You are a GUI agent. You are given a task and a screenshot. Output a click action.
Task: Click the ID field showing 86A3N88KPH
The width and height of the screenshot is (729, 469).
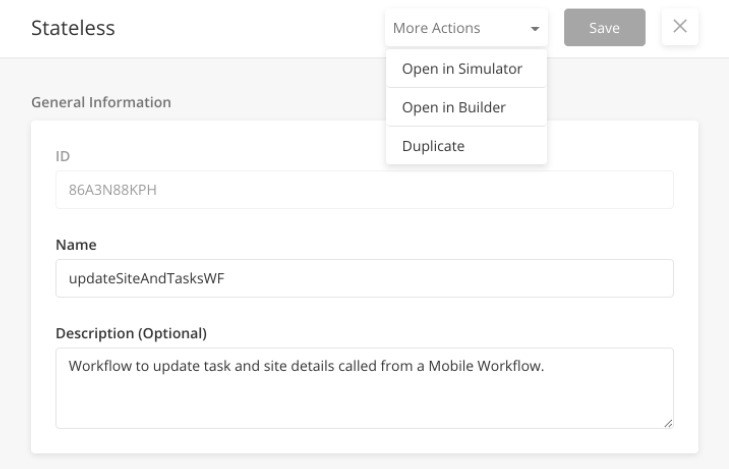tap(364, 190)
